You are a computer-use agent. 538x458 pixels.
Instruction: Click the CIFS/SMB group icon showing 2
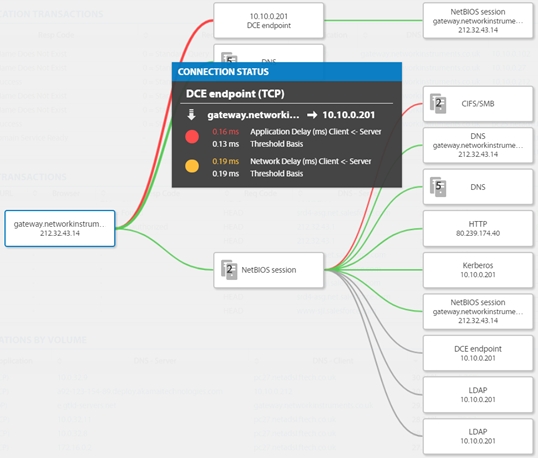tap(438, 104)
